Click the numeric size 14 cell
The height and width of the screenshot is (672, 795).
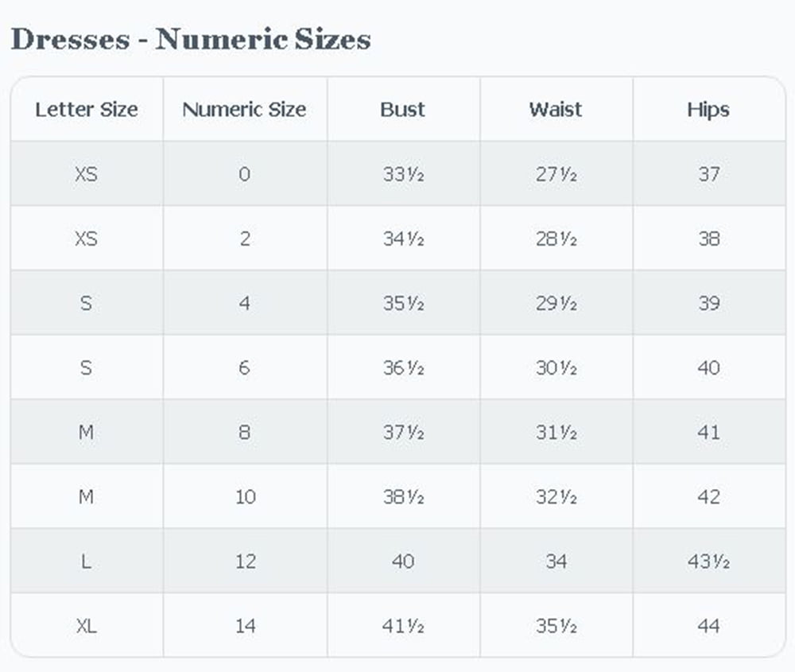tap(245, 625)
